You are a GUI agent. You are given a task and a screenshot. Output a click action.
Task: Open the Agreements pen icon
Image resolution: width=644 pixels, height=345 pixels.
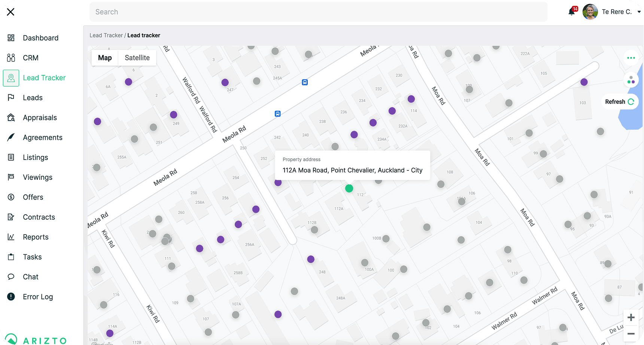point(11,137)
